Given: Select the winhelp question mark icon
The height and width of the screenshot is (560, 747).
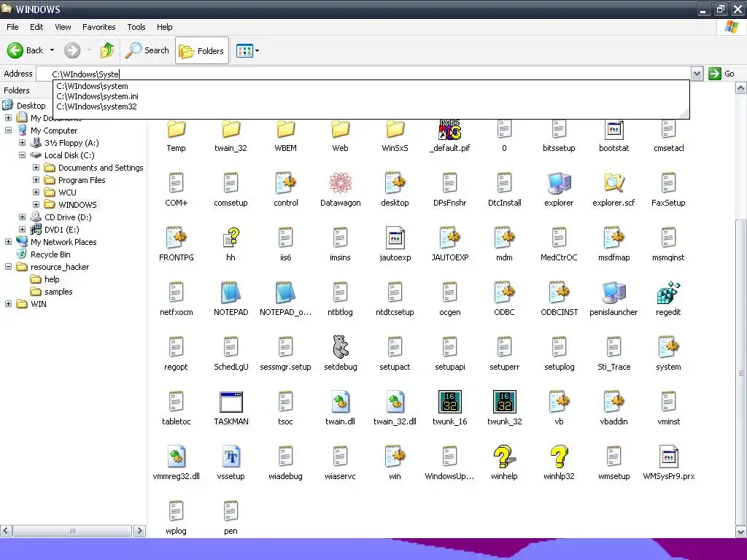Looking at the screenshot, I should tap(504, 456).
